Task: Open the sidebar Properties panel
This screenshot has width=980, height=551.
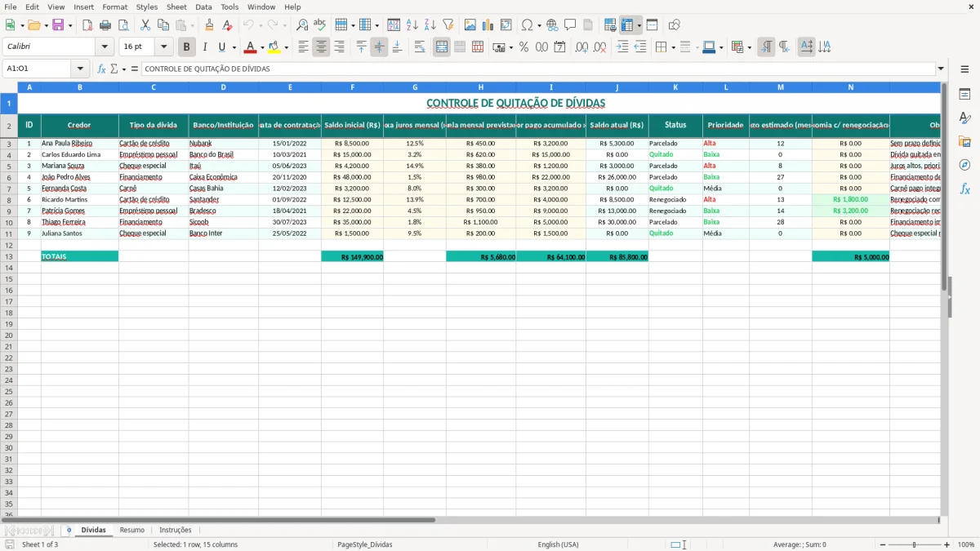Action: [x=964, y=95]
